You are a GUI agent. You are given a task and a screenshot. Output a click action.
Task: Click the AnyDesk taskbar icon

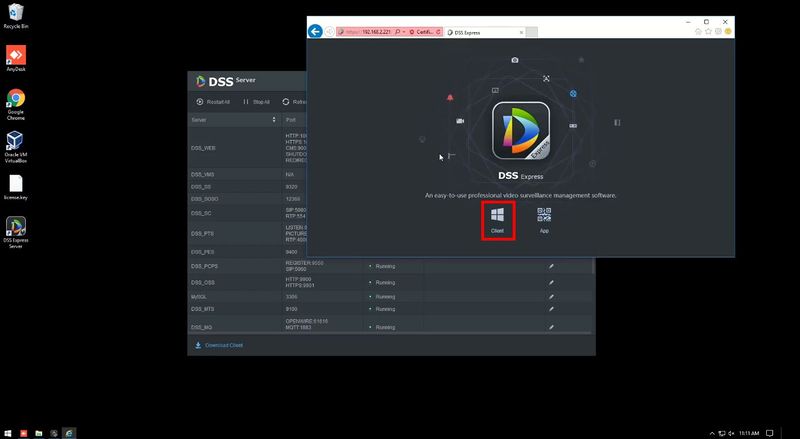23,433
